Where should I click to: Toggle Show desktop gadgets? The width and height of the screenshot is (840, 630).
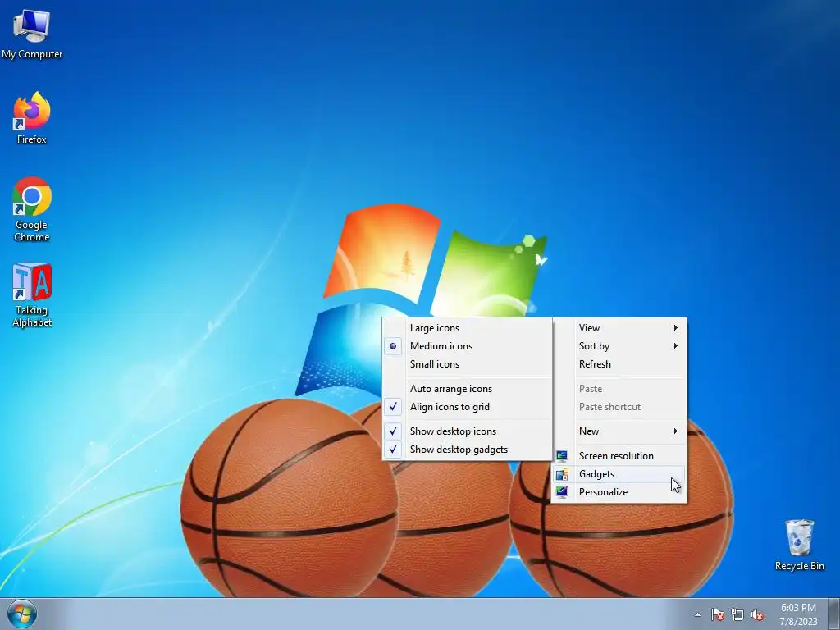point(467,450)
